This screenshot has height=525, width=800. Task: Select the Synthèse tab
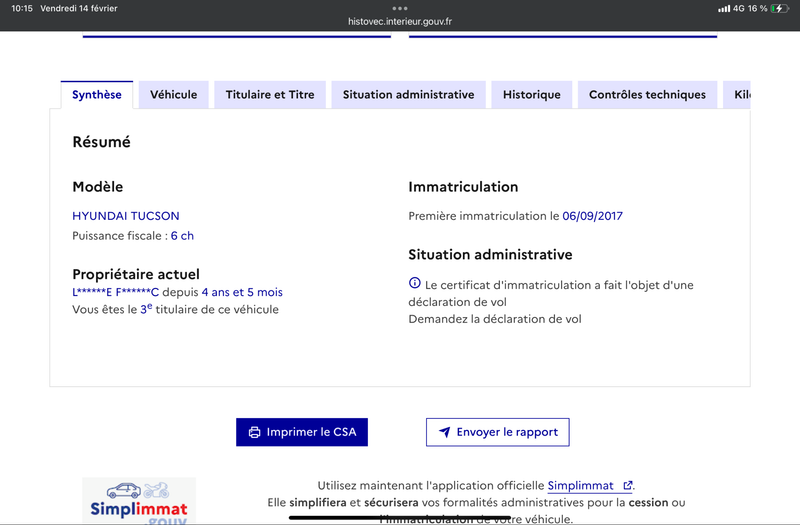tap(97, 95)
